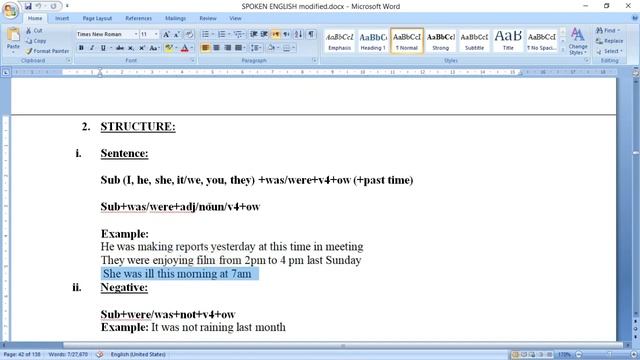
Task: Toggle strikethrough formatting
Action: pos(120,48)
